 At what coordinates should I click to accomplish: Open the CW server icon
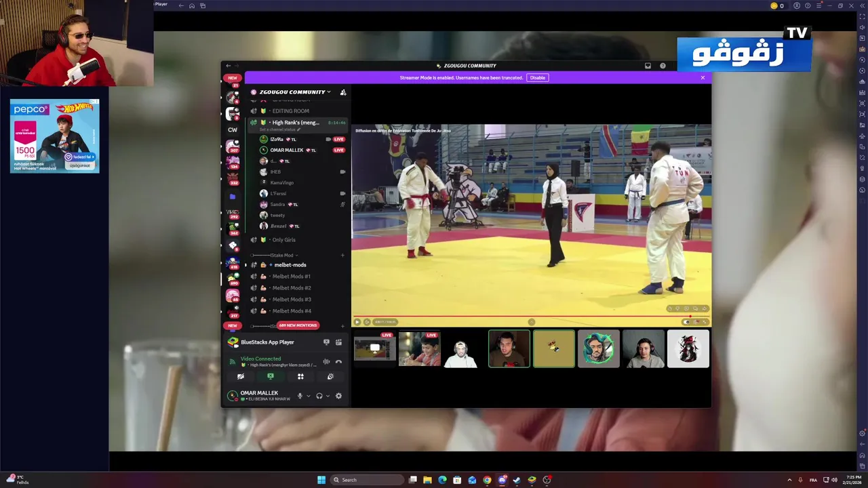(233, 130)
